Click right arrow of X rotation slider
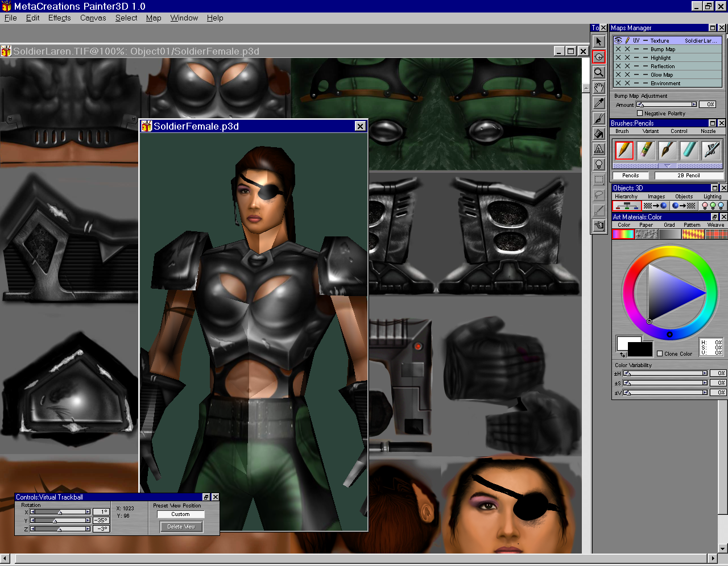 (x=88, y=512)
